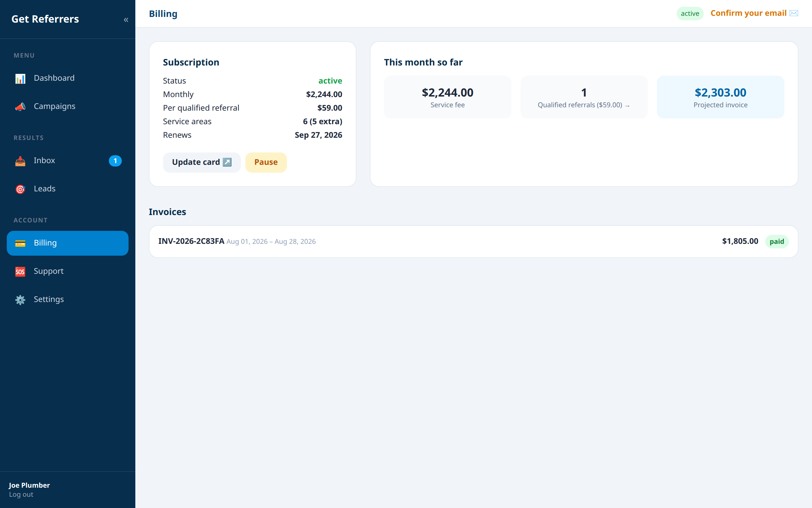Image resolution: width=812 pixels, height=508 pixels.
Task: Pause the subscription
Action: [x=266, y=162]
